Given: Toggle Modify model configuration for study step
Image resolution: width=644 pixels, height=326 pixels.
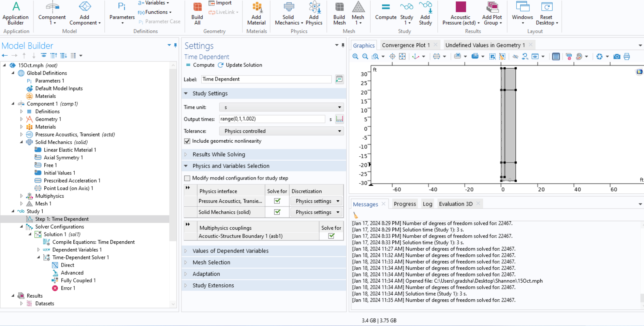Looking at the screenshot, I should (187, 178).
